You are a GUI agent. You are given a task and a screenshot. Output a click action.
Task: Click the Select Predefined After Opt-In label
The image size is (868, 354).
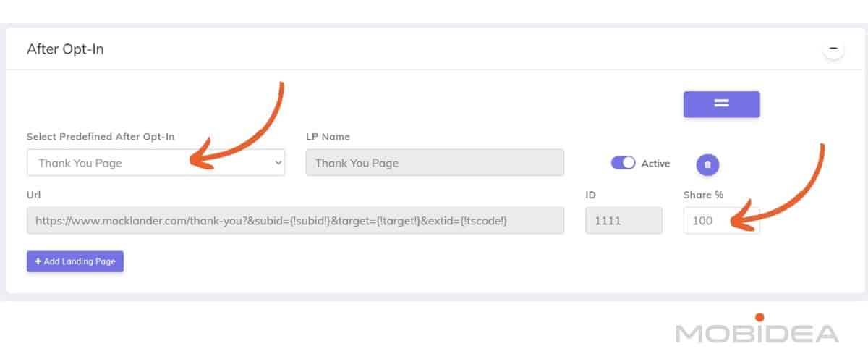[x=101, y=137]
